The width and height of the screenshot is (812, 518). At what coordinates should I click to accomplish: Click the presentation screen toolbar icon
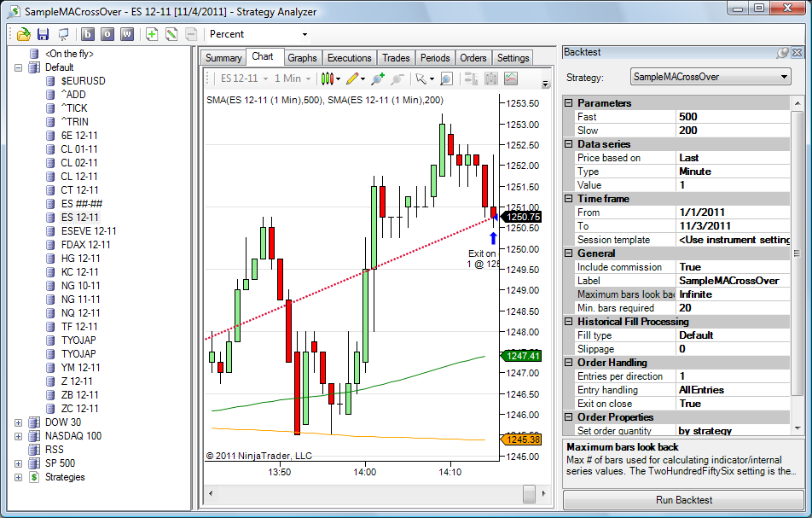(63, 35)
